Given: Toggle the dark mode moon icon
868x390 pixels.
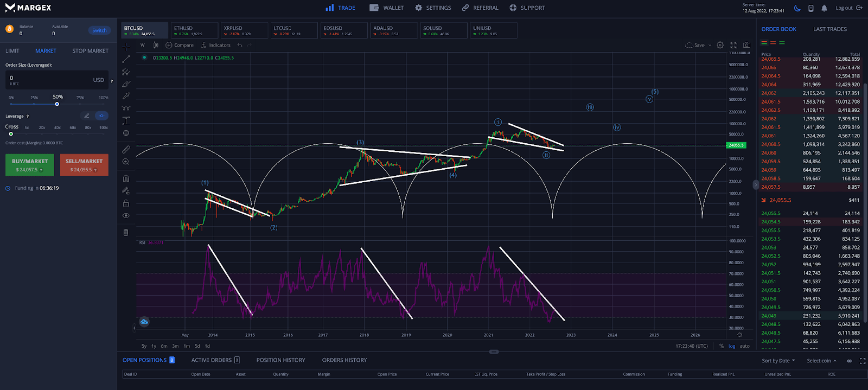Looking at the screenshot, I should (x=797, y=8).
